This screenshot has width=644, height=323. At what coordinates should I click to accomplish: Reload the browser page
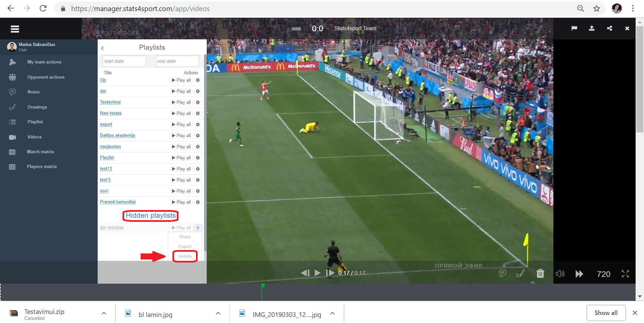(x=43, y=8)
